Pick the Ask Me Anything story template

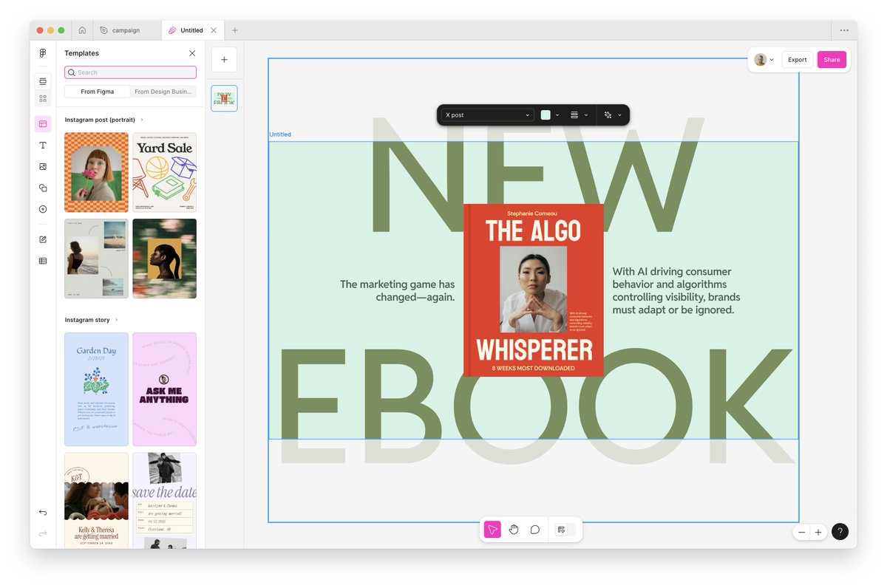click(165, 389)
